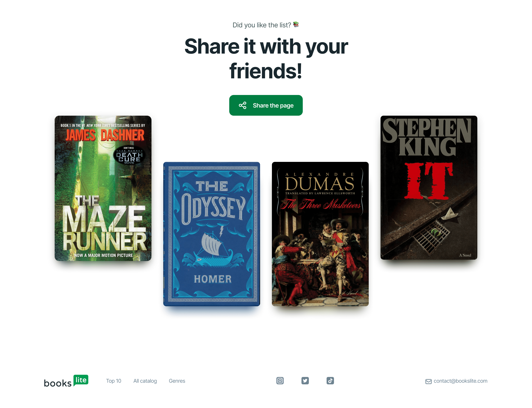Select Stephen King's IT book cover
The height and width of the screenshot is (408, 532).
click(429, 188)
